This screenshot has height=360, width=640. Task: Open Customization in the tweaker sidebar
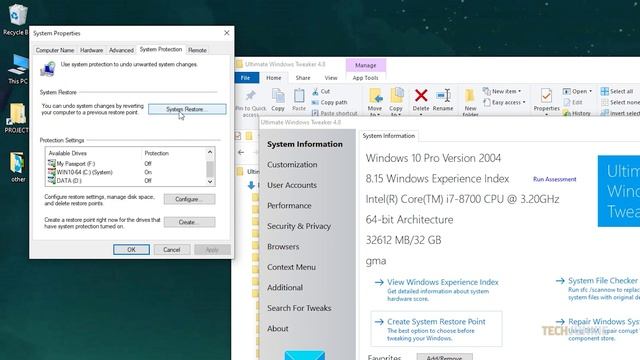(x=292, y=164)
